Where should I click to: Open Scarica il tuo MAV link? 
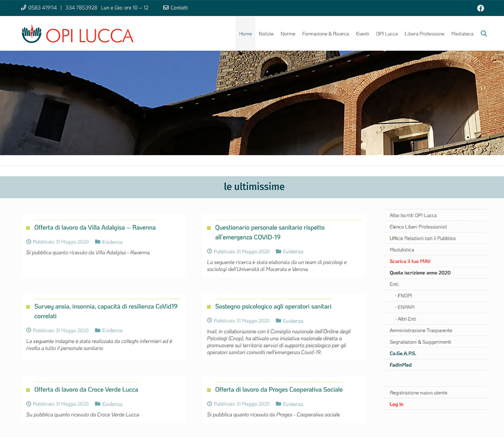click(410, 261)
